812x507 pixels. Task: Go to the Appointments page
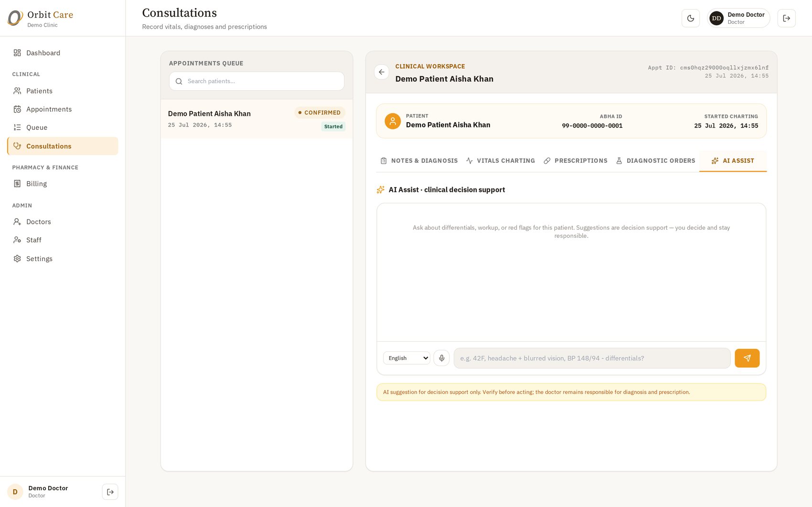click(x=63, y=109)
